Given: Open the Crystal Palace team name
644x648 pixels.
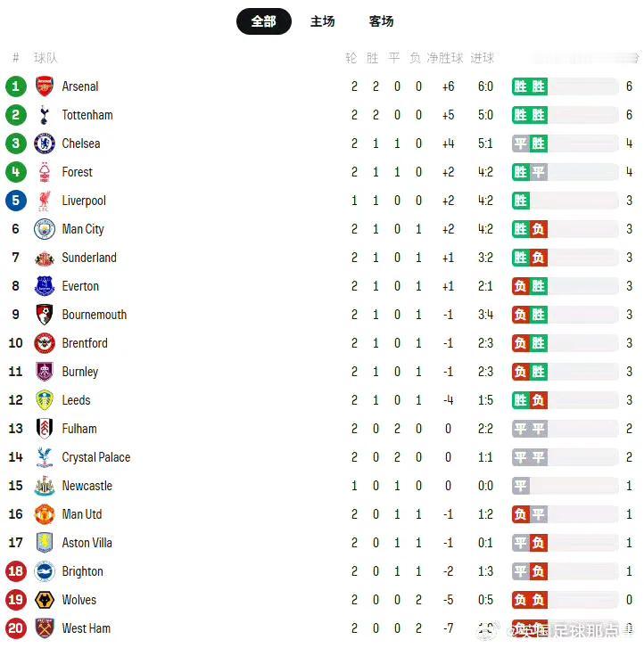Looking at the screenshot, I should point(96,457).
